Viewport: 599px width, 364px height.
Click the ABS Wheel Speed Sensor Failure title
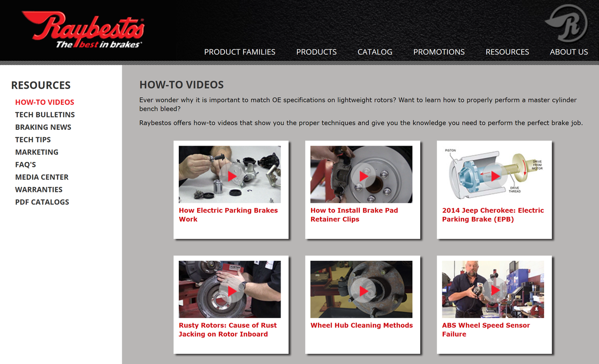point(486,330)
